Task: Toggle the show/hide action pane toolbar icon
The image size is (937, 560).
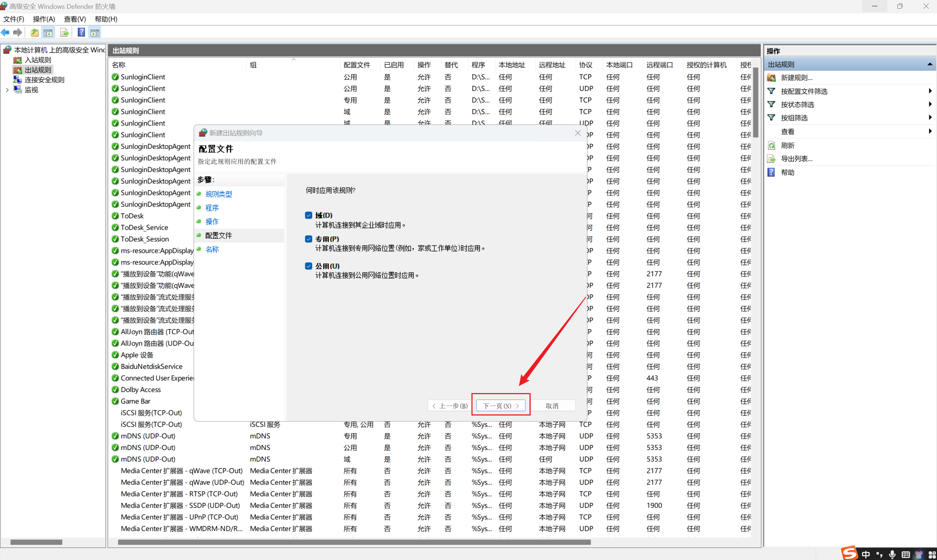Action: coord(95,32)
